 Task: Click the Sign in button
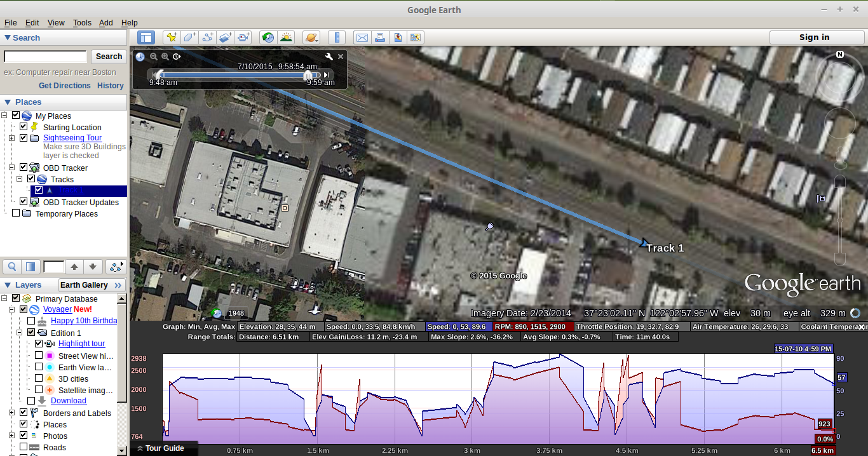tap(814, 37)
